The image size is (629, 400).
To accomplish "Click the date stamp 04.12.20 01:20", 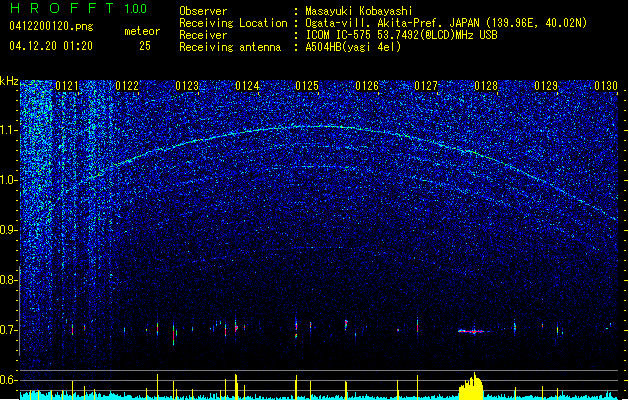I will point(51,46).
